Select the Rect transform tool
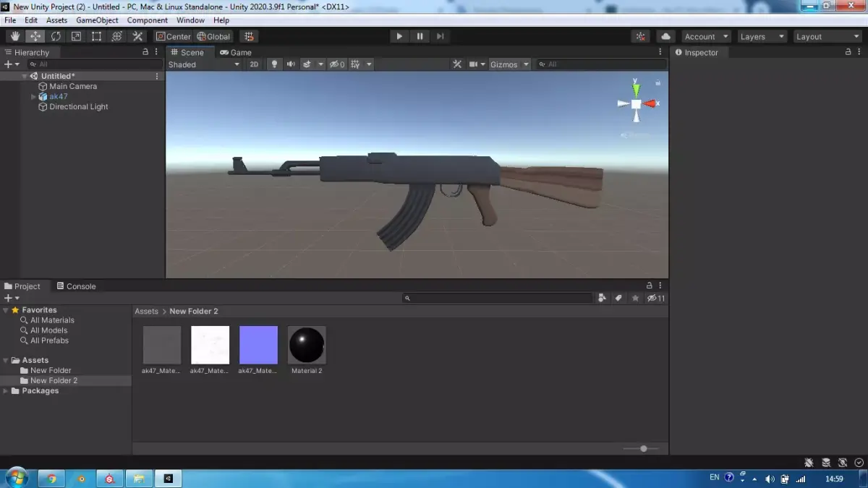The image size is (868, 488). (96, 36)
